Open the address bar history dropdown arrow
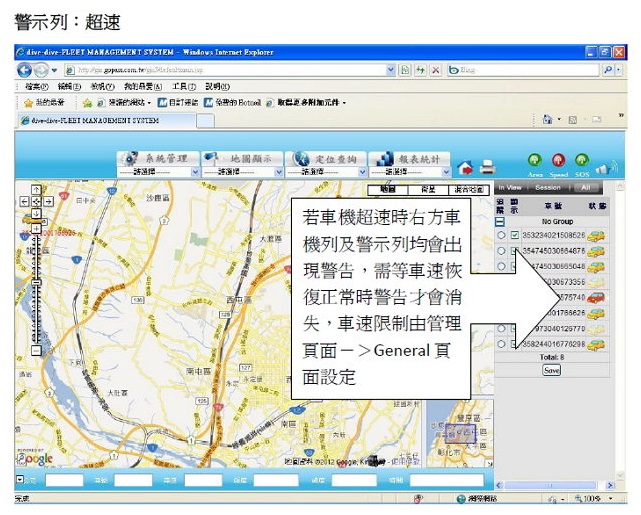 [x=390, y=70]
